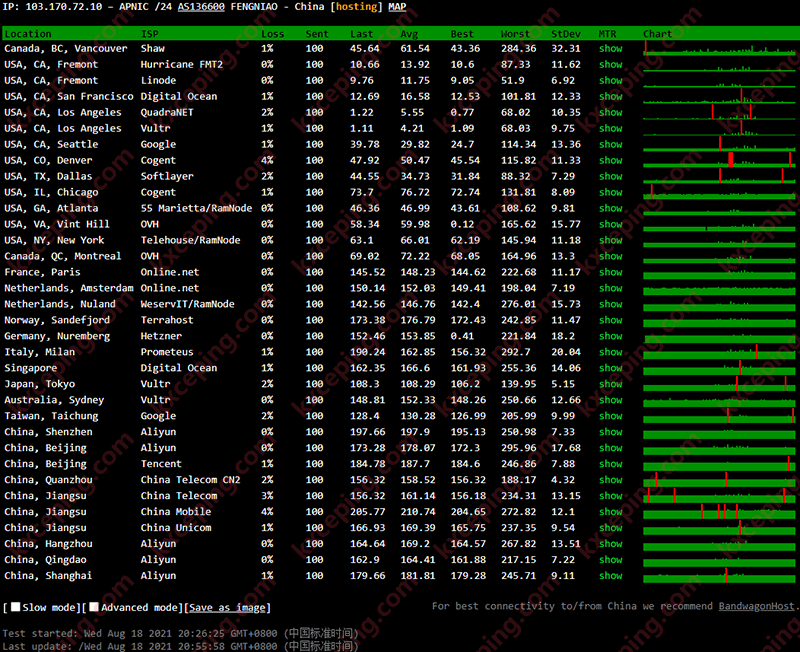Show MTR for Tokyo Vultr row
Image resolution: width=800 pixels, height=652 pixels.
click(x=611, y=384)
